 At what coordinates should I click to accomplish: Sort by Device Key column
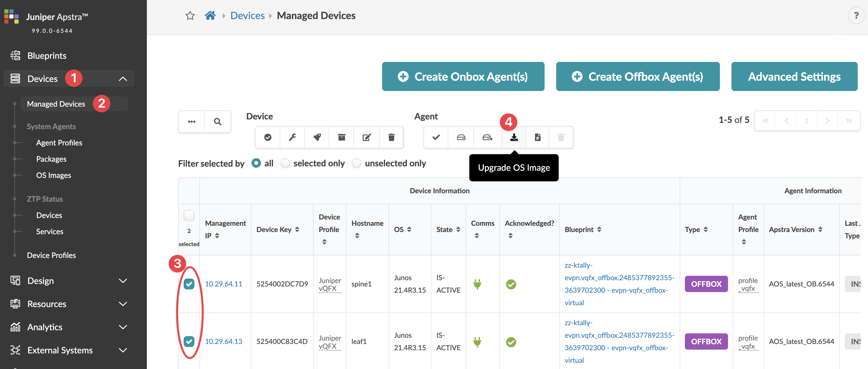pos(297,229)
